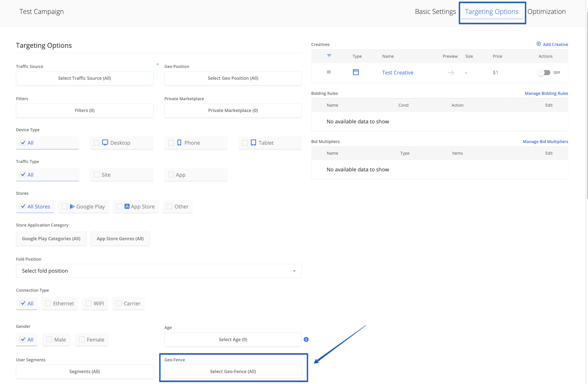Click the pause status icon for Test Creative
Viewport: 588px width, 384px height.
point(329,72)
